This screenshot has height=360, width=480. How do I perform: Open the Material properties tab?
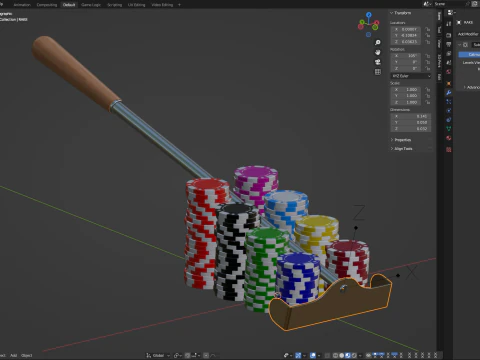point(449,138)
